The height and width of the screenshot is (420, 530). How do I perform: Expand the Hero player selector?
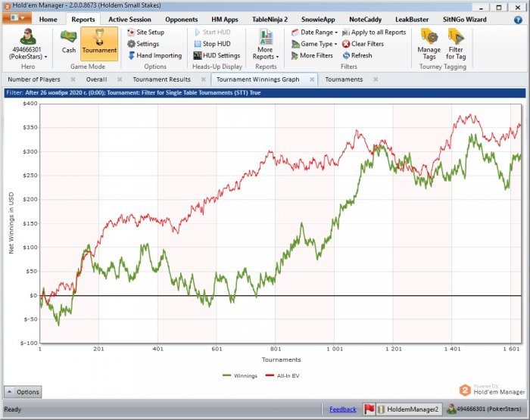28,45
